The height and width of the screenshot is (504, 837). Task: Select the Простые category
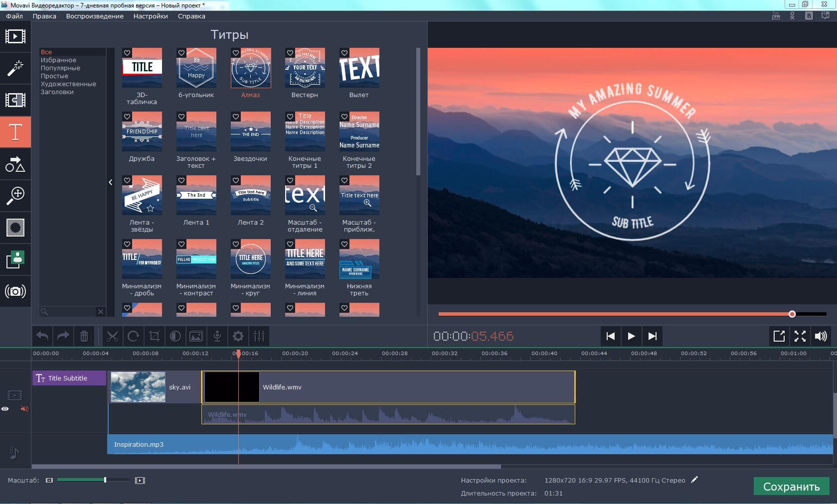tap(54, 76)
